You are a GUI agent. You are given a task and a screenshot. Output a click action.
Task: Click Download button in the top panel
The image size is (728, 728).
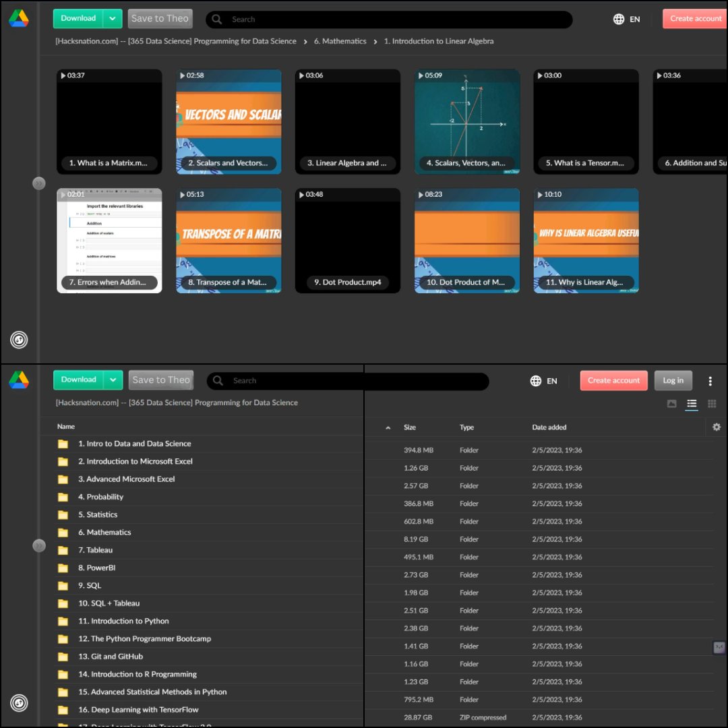(x=78, y=19)
